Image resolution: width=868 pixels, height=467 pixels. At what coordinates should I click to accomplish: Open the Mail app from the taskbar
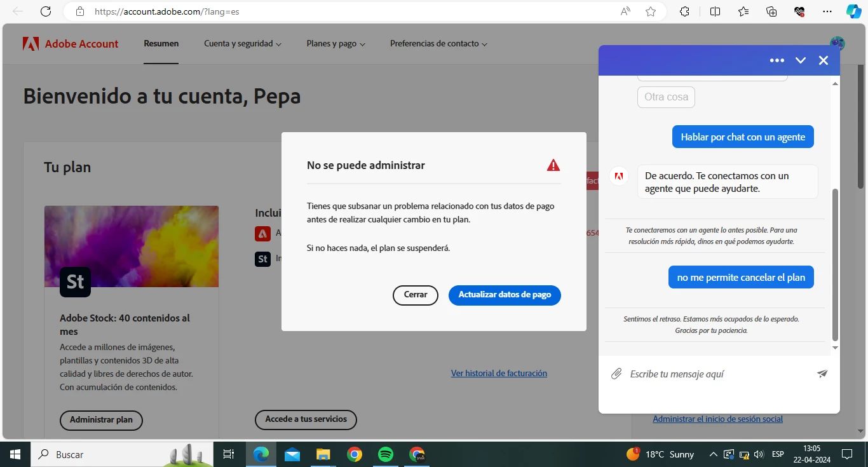coord(292,454)
